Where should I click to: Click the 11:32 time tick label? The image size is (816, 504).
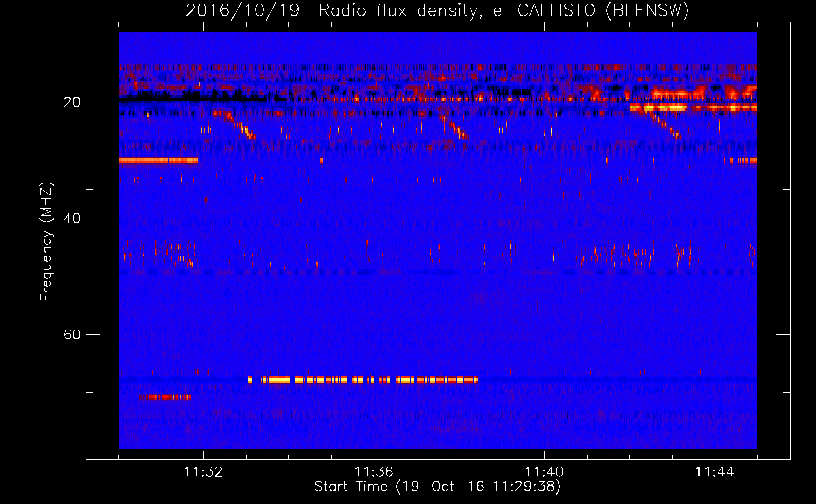coord(203,472)
